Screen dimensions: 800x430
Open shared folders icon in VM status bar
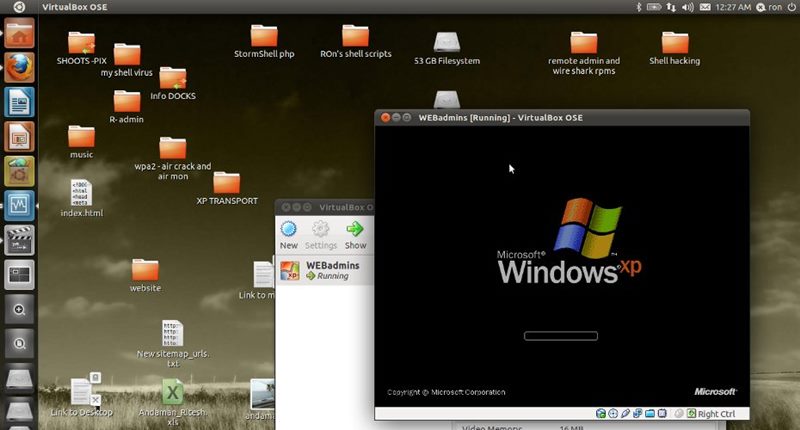[649, 414]
